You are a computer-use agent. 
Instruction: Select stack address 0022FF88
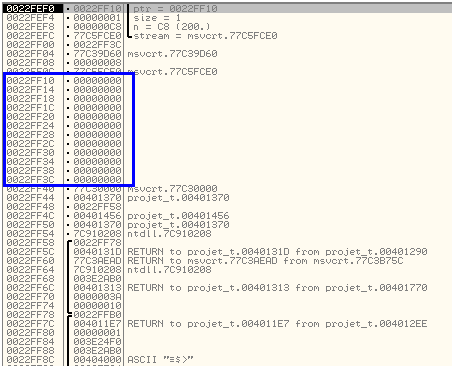(x=30, y=350)
